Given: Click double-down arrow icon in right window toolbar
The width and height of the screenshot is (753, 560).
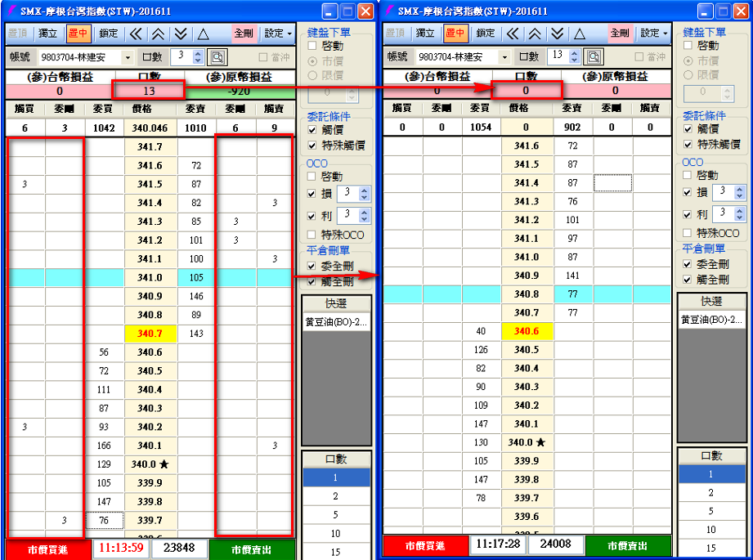Looking at the screenshot, I should [557, 34].
